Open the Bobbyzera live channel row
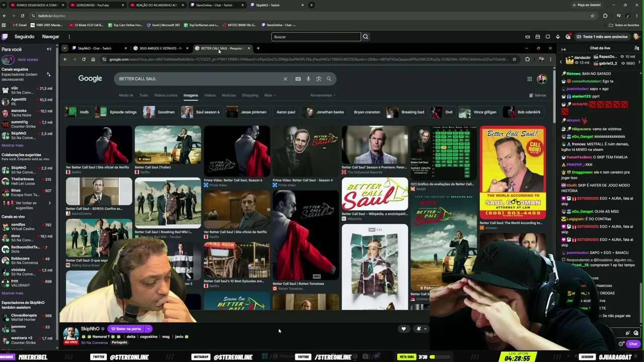Screen dimensions: 644x362 28,261
